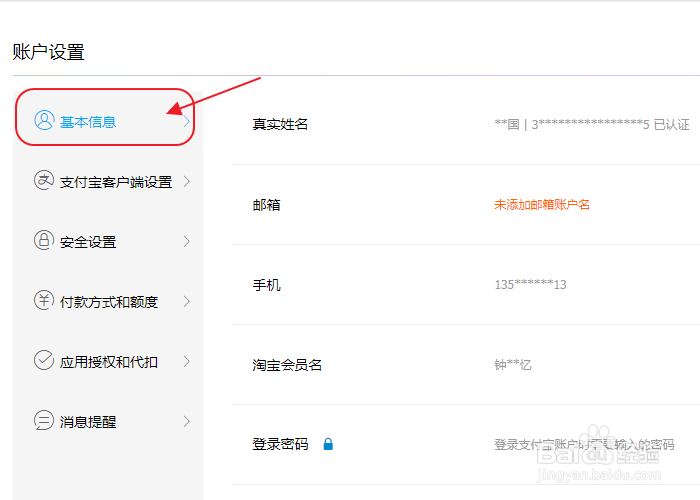Expand the 付款方式和额度 chevron arrow
This screenshot has width=700, height=500.
(187, 301)
